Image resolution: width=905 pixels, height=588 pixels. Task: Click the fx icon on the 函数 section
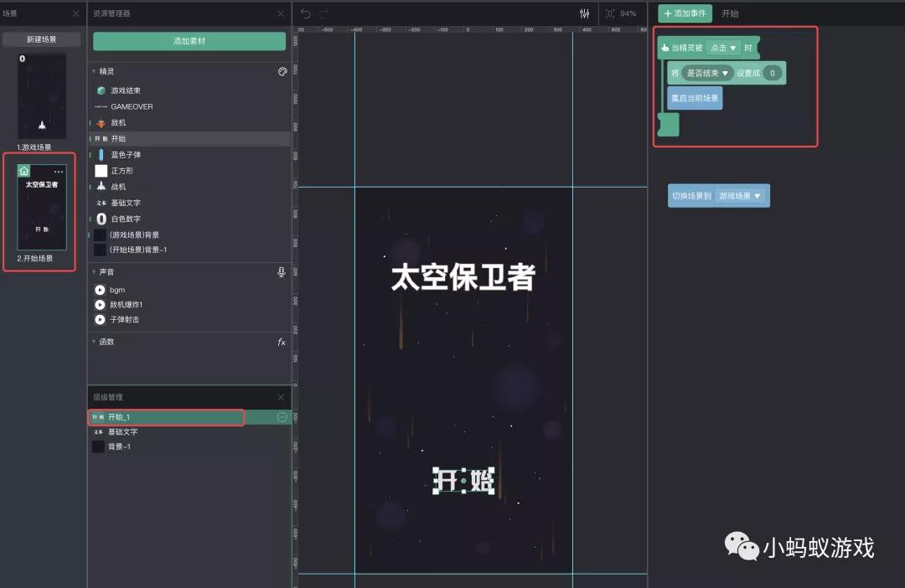[282, 341]
